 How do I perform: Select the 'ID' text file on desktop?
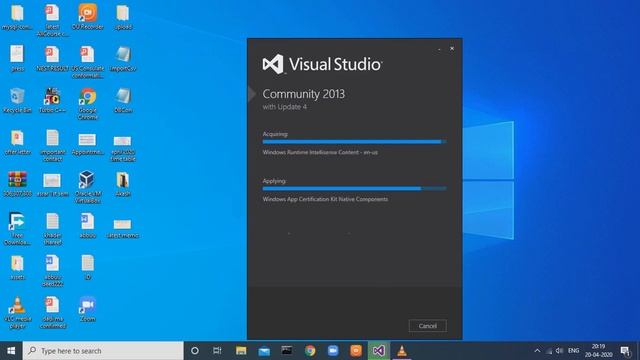(x=88, y=267)
